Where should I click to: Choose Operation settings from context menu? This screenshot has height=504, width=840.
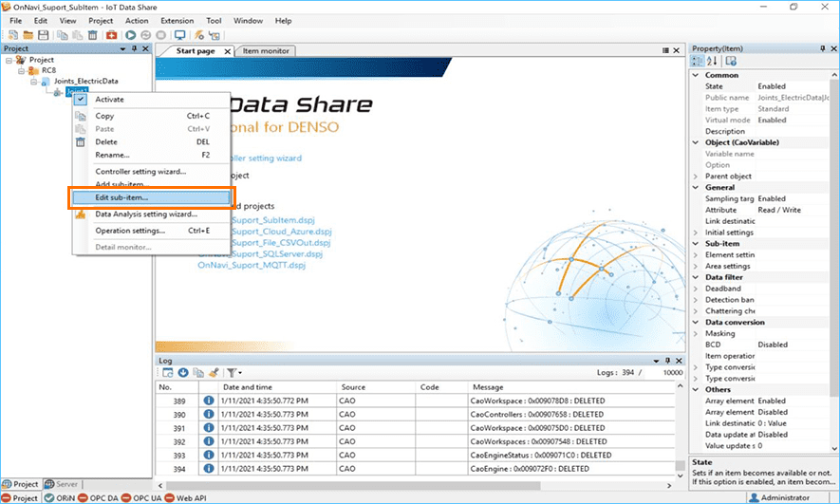[x=130, y=230]
